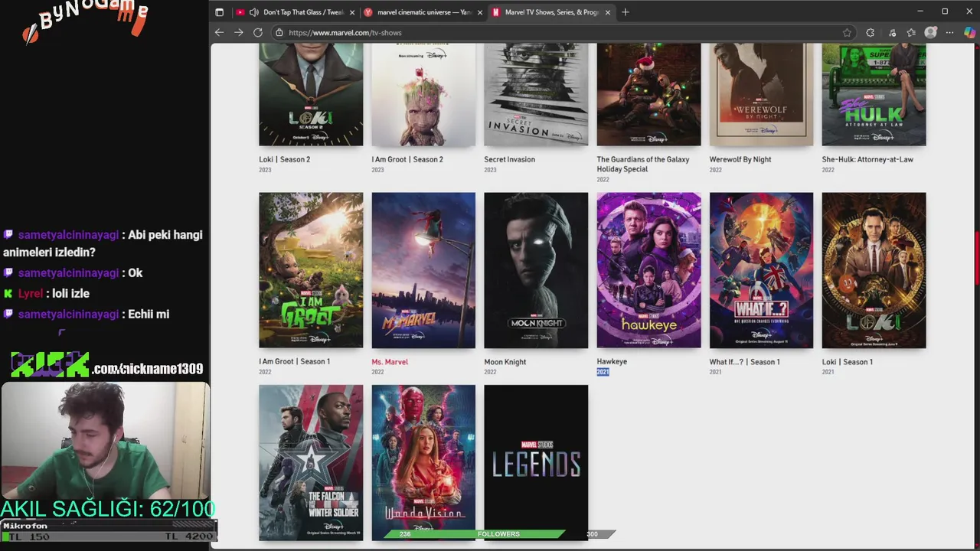Click Loki | Season 1 title link

tap(848, 361)
